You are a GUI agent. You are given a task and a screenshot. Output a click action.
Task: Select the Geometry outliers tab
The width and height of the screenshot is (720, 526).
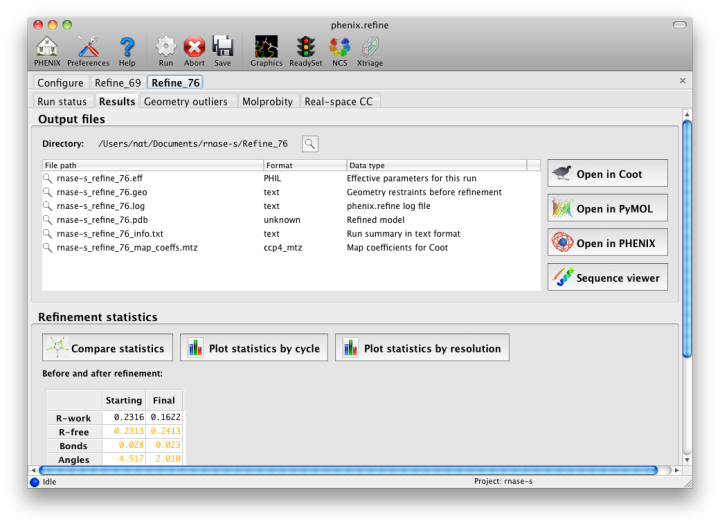point(187,101)
